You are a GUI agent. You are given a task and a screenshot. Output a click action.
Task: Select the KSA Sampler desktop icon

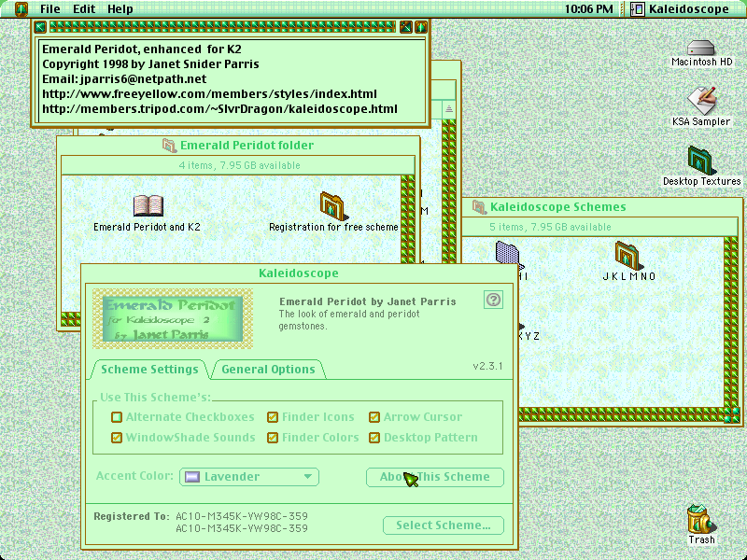(701, 100)
